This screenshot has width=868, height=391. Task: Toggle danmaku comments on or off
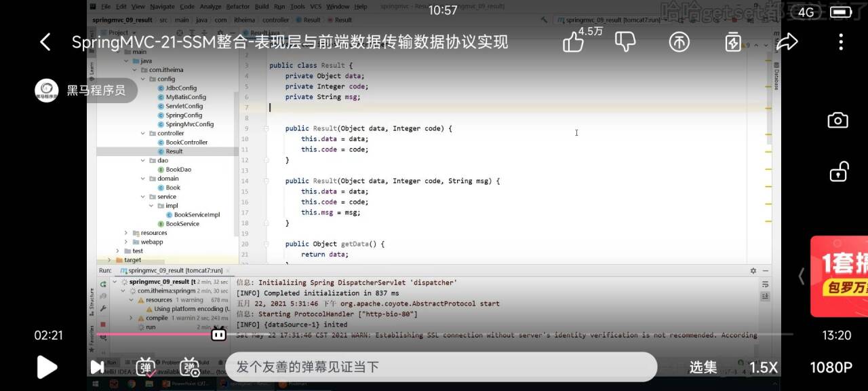[x=146, y=367]
